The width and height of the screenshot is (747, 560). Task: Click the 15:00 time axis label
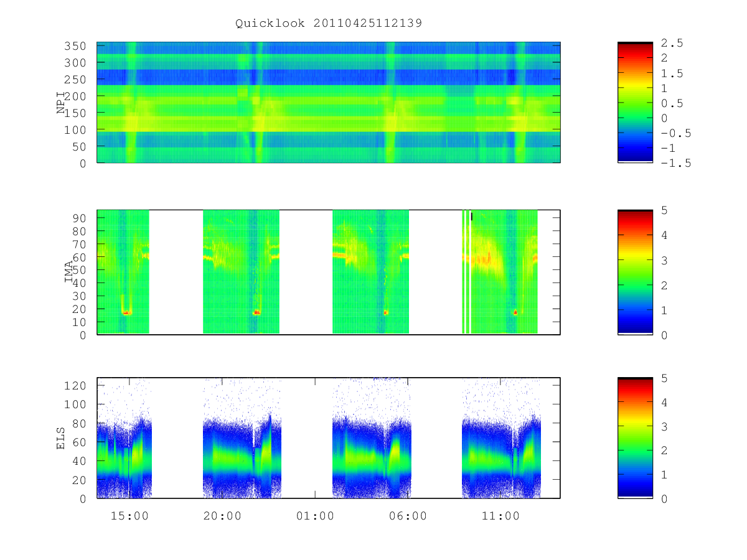point(129,516)
